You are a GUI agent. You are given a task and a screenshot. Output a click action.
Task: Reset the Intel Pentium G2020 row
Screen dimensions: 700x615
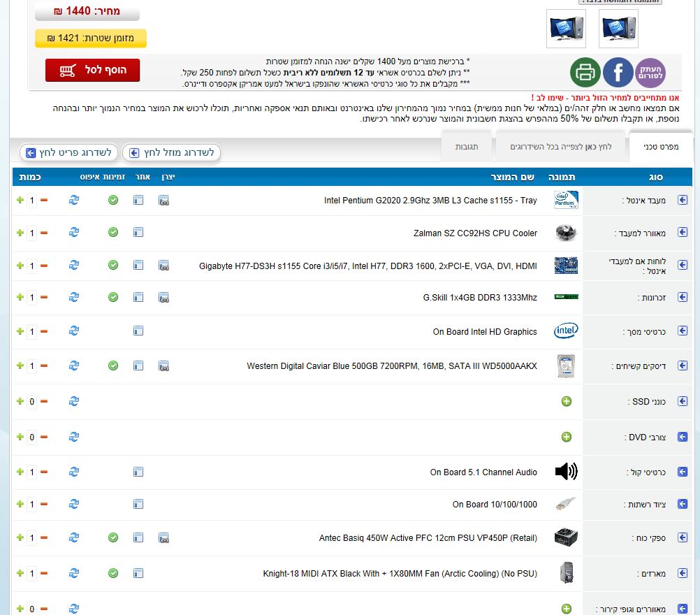pyautogui.click(x=74, y=201)
